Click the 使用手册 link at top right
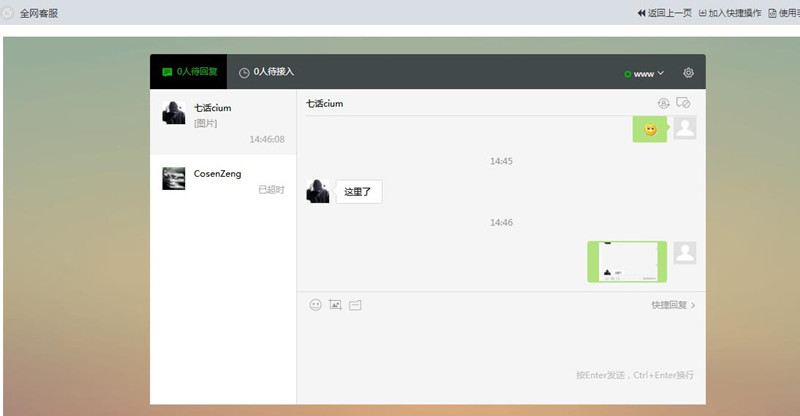Image resolution: width=800 pixels, height=416 pixels. [x=785, y=13]
